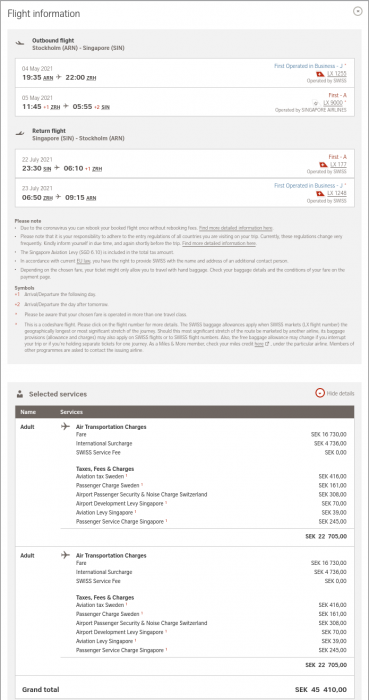Open the miles credit here link
Image resolution: width=369 pixels, height=700 pixels.
[x=259, y=344]
